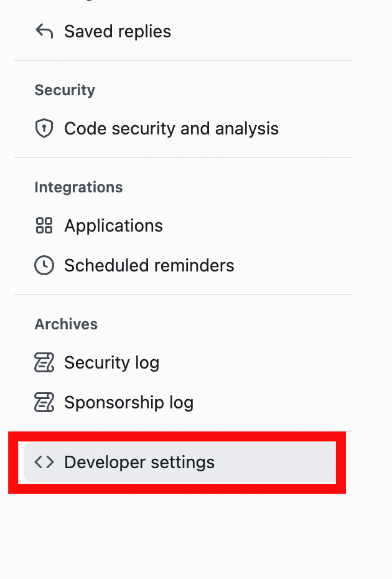The height and width of the screenshot is (579, 392).
Task: Select Scheduled reminders in the sidebar
Action: pos(149,265)
